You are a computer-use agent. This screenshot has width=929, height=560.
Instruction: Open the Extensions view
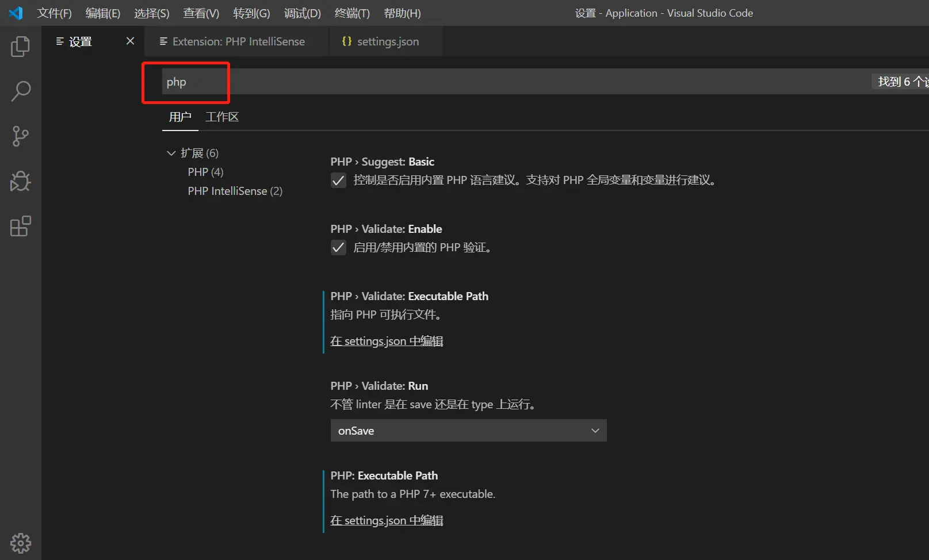[x=21, y=226]
